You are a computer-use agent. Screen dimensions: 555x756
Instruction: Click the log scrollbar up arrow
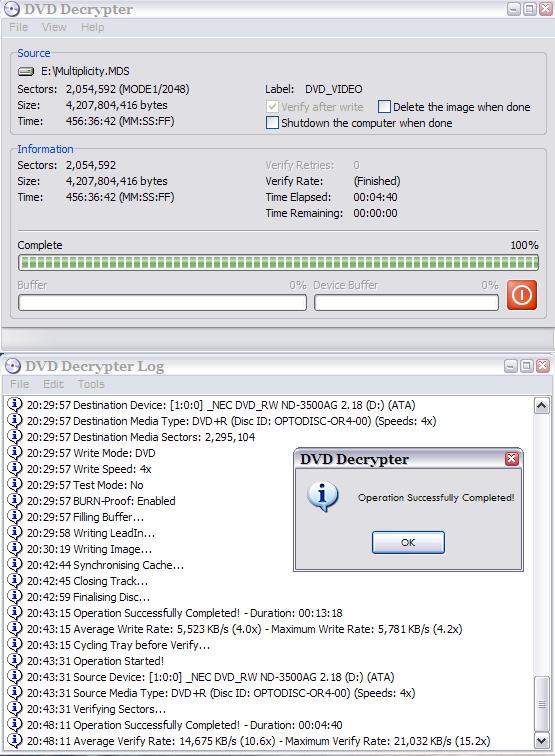pyautogui.click(x=541, y=406)
